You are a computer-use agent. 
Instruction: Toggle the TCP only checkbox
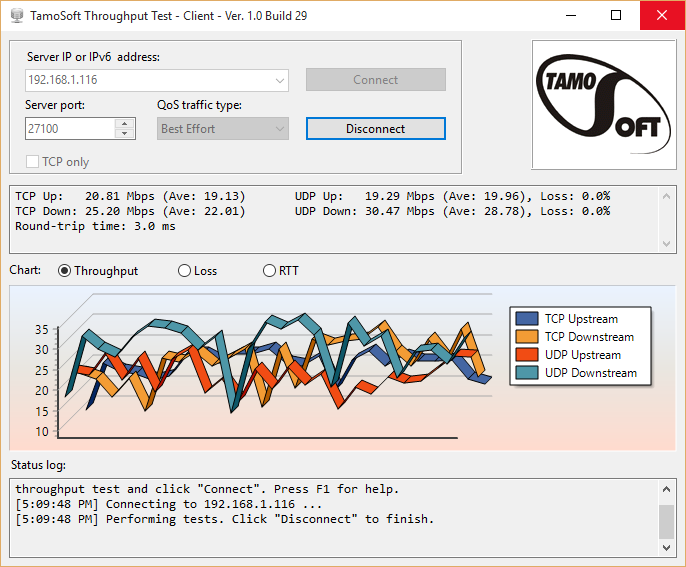click(x=32, y=161)
